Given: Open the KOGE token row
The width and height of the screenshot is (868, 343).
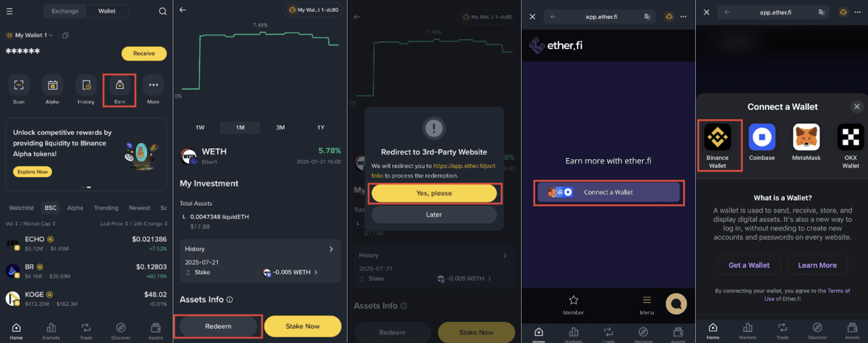Looking at the screenshot, I should (87, 298).
